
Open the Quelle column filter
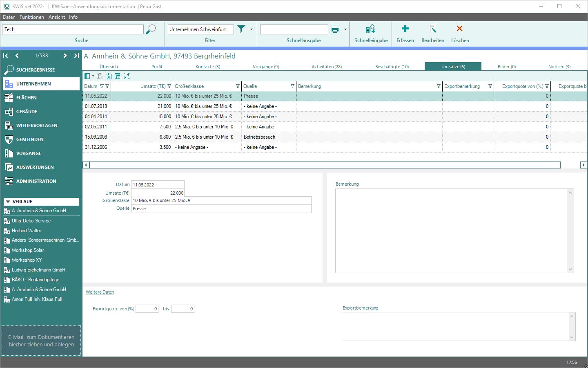click(x=292, y=86)
